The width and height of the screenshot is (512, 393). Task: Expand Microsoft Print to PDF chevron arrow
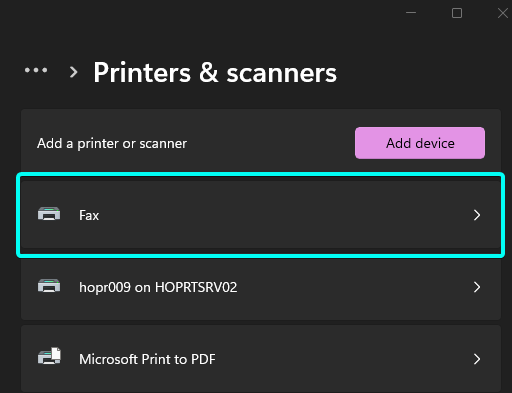477,359
